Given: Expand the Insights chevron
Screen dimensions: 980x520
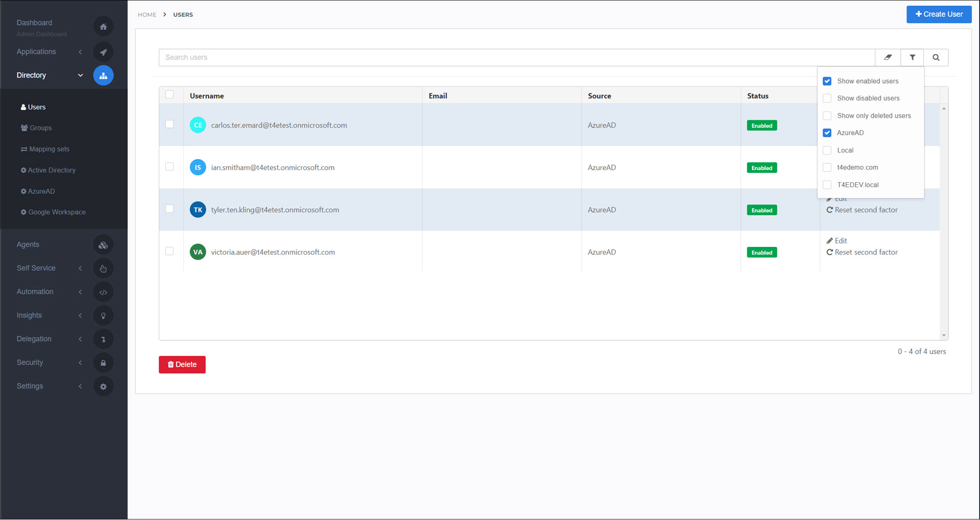Looking at the screenshot, I should click(80, 315).
